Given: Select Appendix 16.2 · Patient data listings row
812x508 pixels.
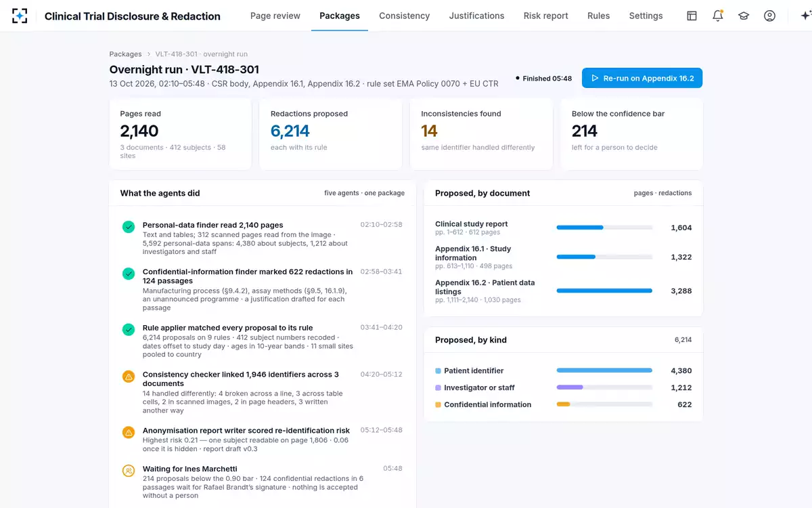Looking at the screenshot, I should click(x=564, y=291).
